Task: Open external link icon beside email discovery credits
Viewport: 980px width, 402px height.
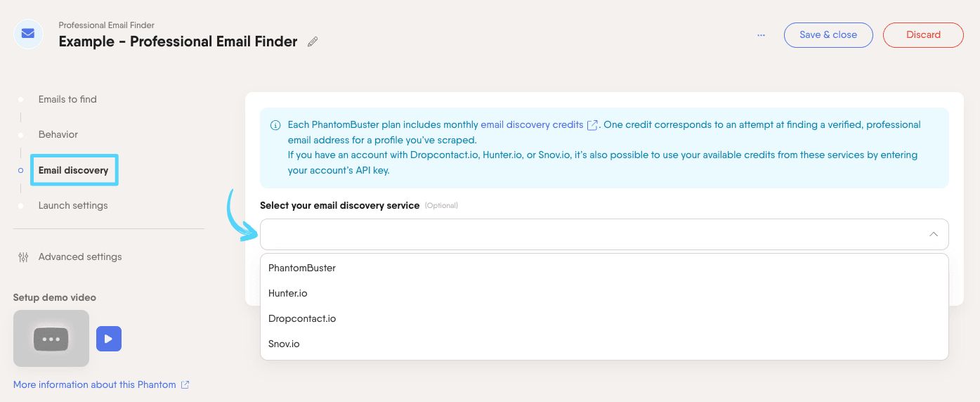Action: pyautogui.click(x=592, y=124)
